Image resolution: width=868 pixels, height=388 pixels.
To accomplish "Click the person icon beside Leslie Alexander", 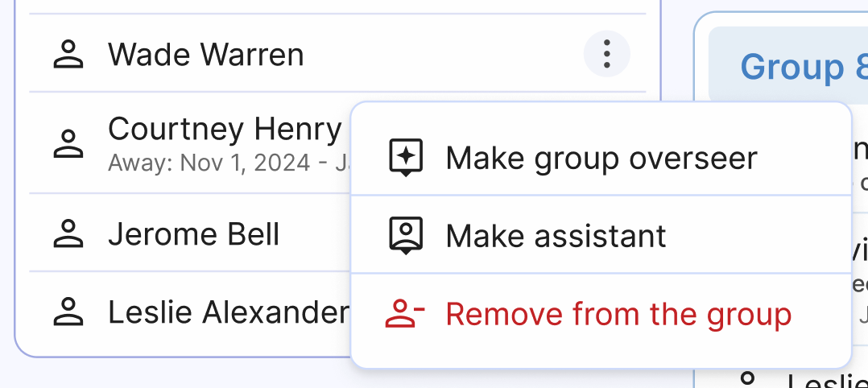I will pyautogui.click(x=68, y=312).
